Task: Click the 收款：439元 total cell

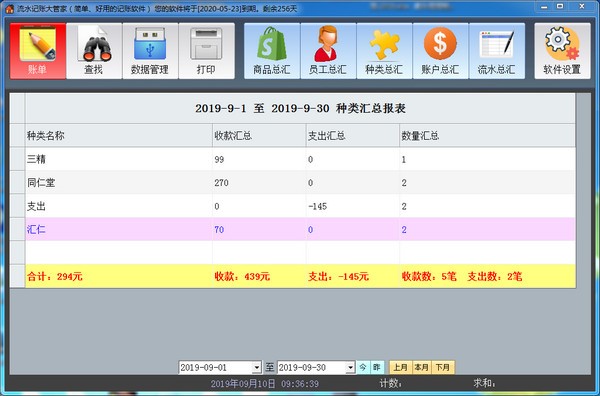Action: [259, 276]
